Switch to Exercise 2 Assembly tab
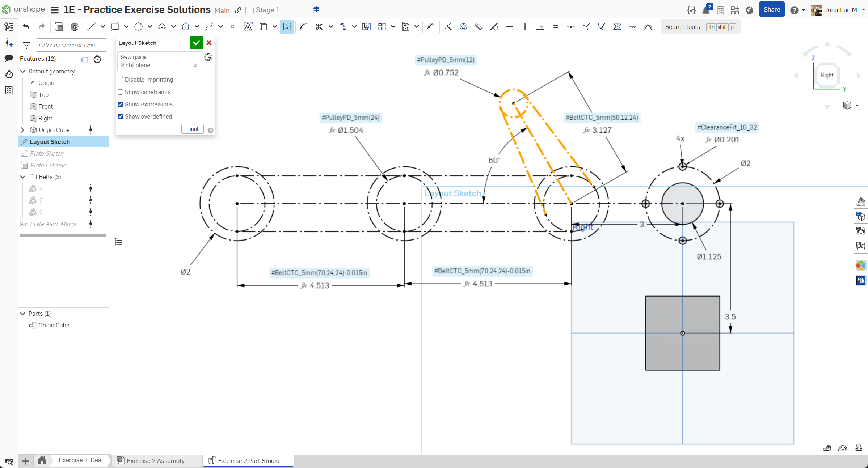 [x=155, y=460]
